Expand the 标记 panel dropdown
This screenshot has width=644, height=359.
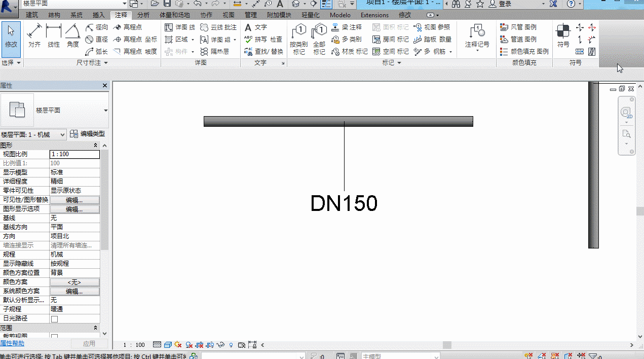pyautogui.click(x=392, y=63)
